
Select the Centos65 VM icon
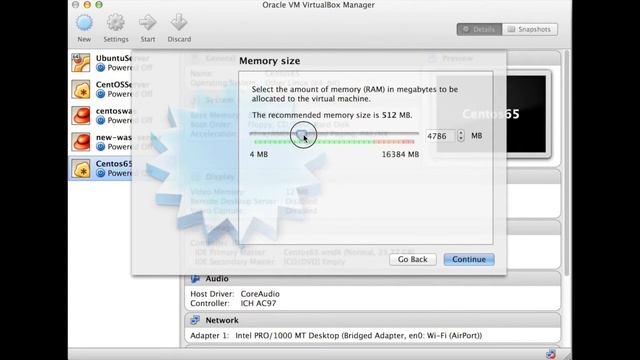[x=81, y=169]
